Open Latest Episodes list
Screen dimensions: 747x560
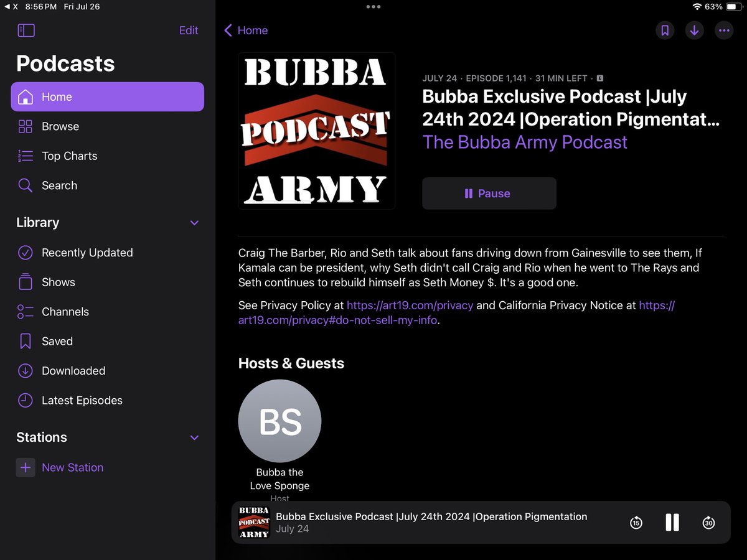[107, 400]
